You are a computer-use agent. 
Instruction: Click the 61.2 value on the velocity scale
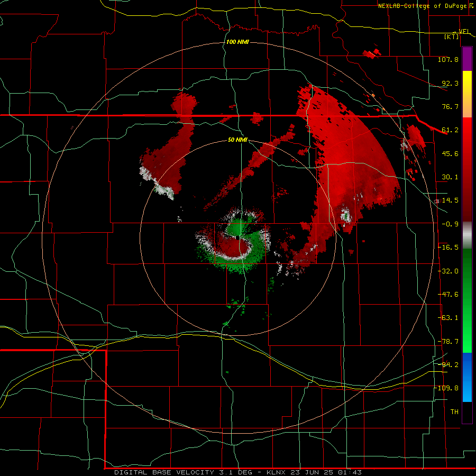[x=450, y=130]
